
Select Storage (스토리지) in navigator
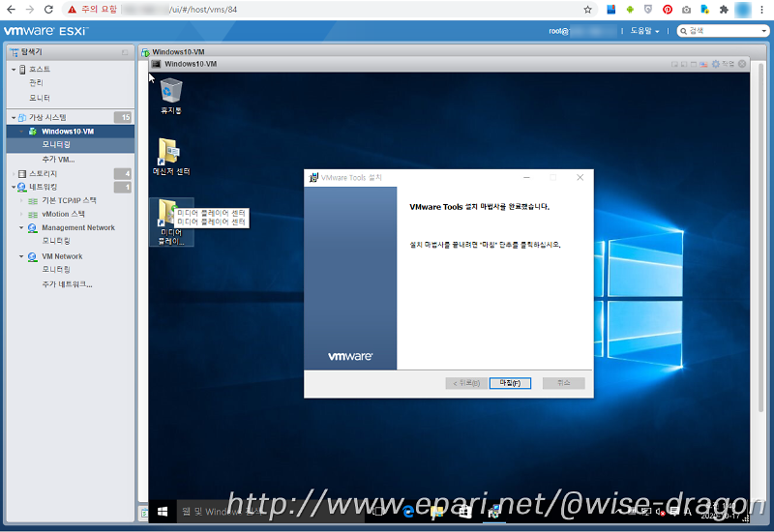coord(43,174)
